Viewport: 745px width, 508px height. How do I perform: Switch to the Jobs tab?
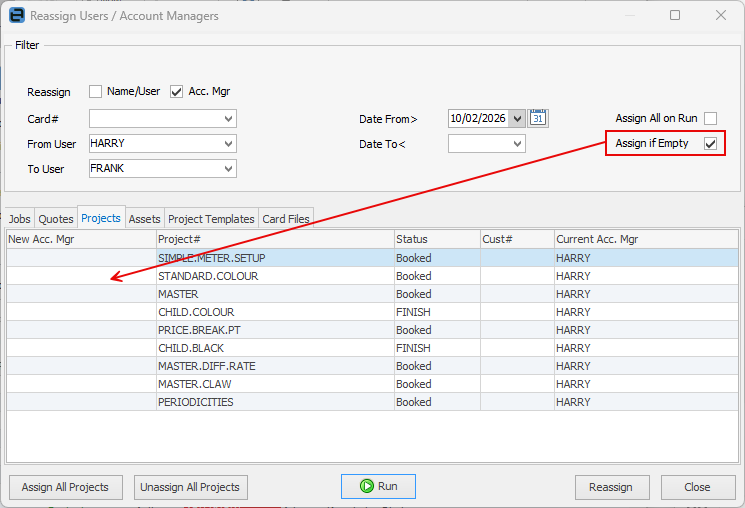tap(19, 219)
